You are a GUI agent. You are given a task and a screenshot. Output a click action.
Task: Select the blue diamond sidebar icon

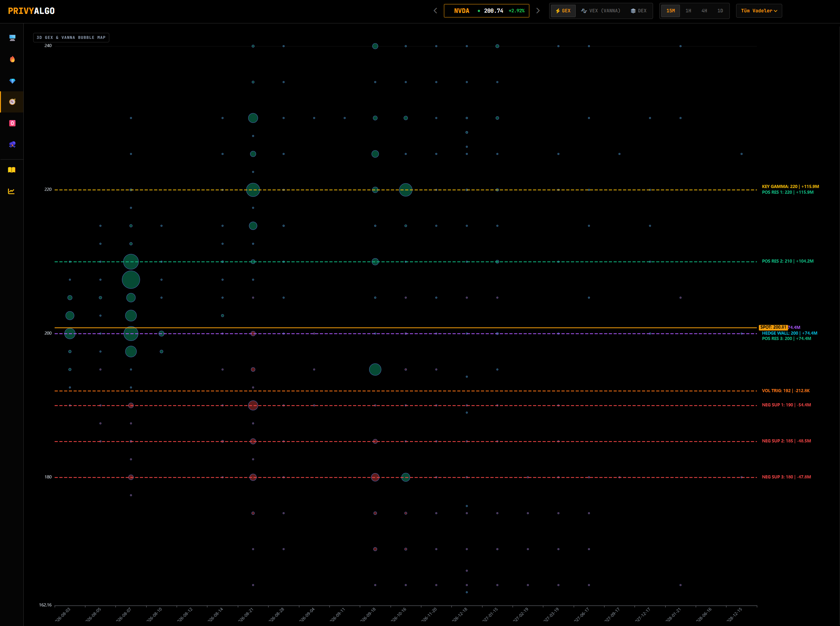point(12,81)
